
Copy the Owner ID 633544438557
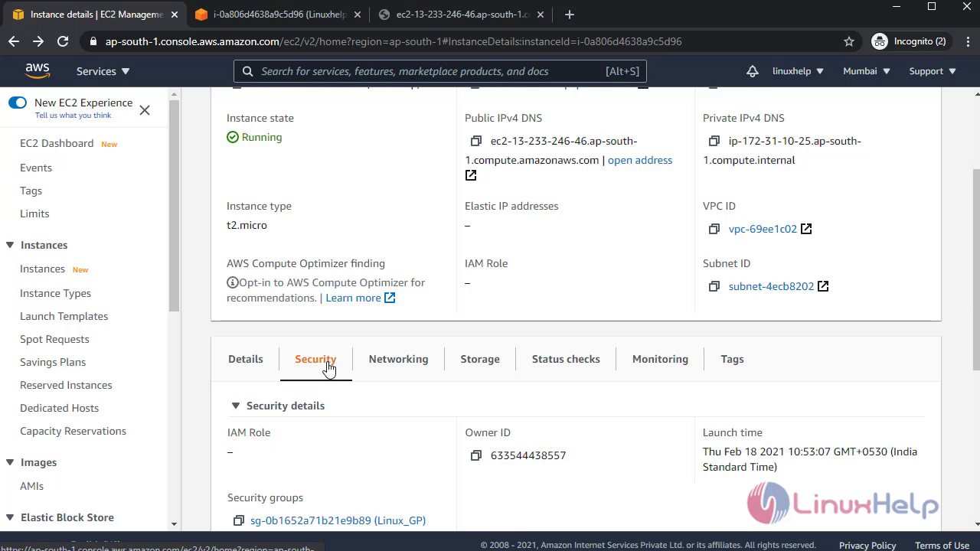point(476,455)
